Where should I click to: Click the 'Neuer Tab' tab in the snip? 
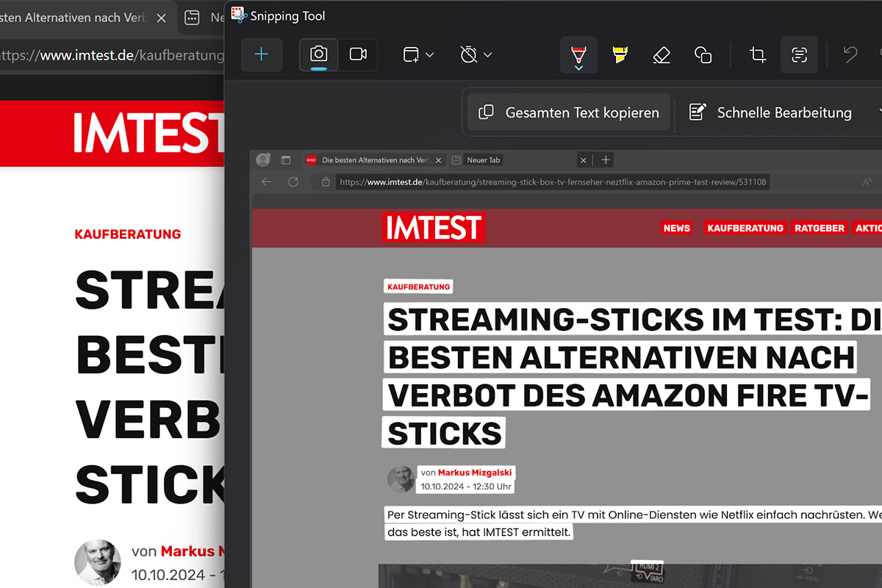click(484, 159)
